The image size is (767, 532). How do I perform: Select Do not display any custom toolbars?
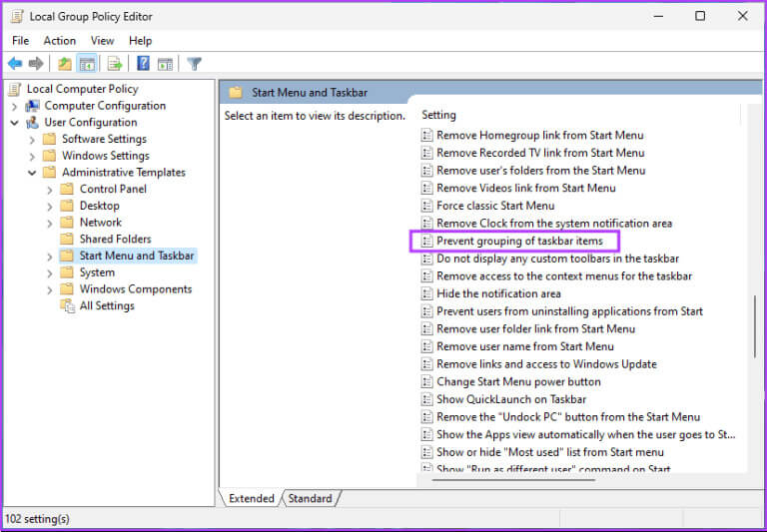point(557,259)
